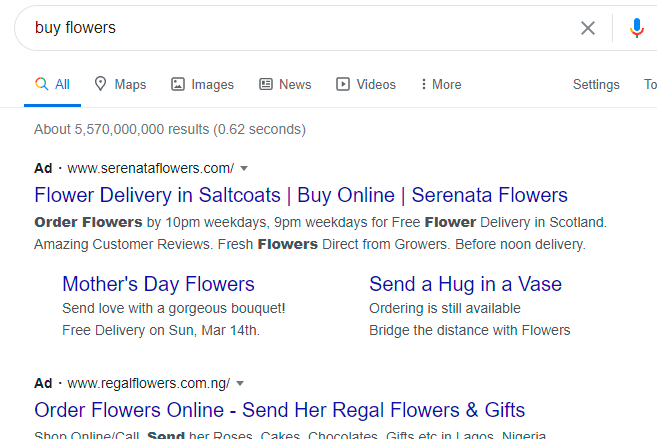This screenshot has height=439, width=657.
Task: Expand dropdown arrow beside serenataflowers.com URL
Action: tap(244, 168)
